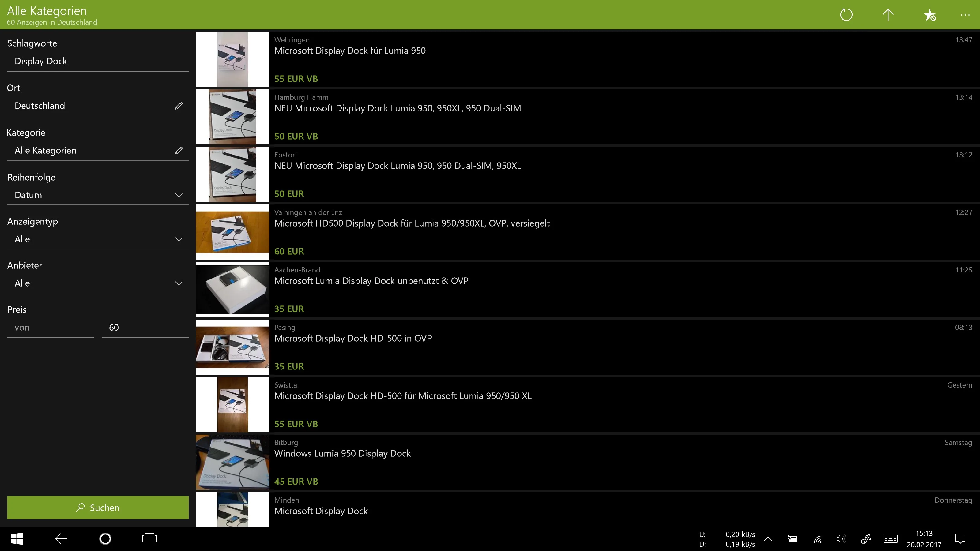
Task: Open thumbnail of the Bitburg listing
Action: 232,462
